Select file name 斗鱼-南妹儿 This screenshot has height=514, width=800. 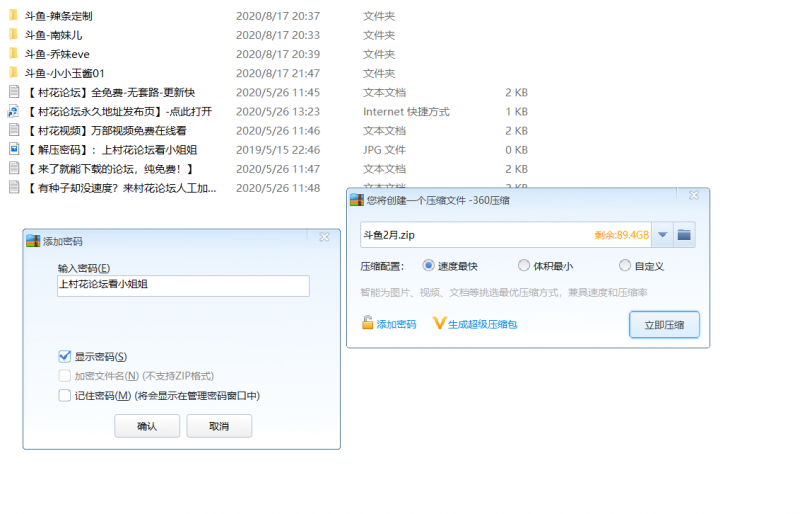[x=54, y=35]
